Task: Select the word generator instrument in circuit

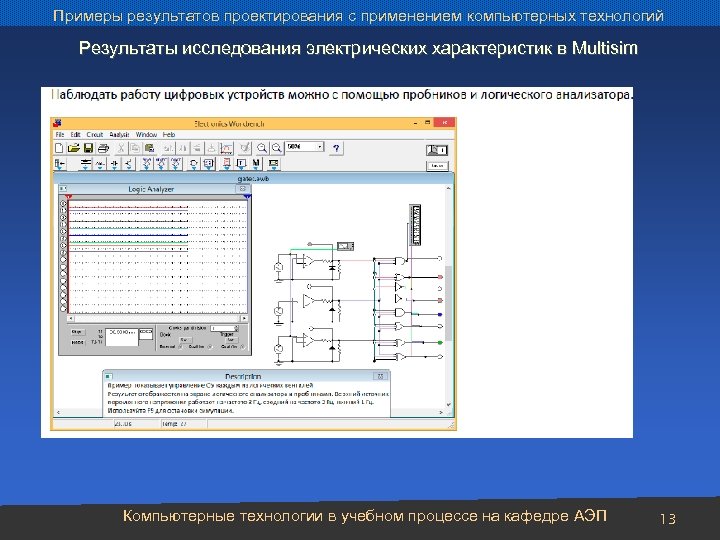Action: coord(415,225)
